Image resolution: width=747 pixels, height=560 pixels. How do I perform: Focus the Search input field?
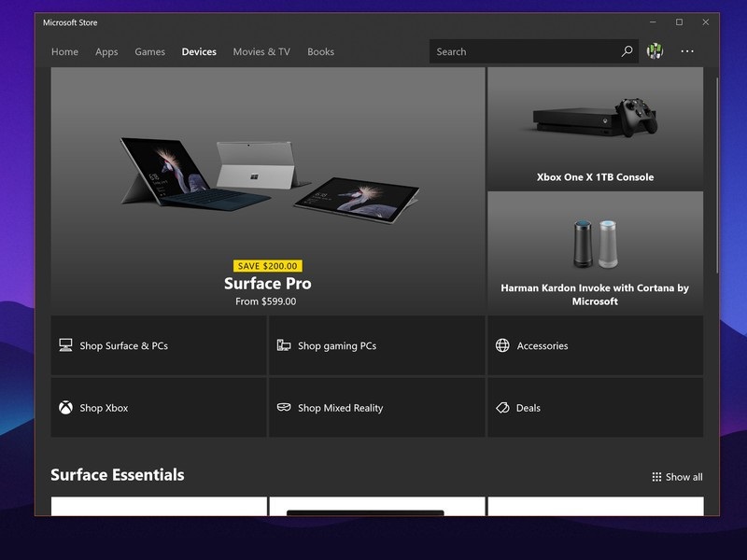tap(533, 51)
